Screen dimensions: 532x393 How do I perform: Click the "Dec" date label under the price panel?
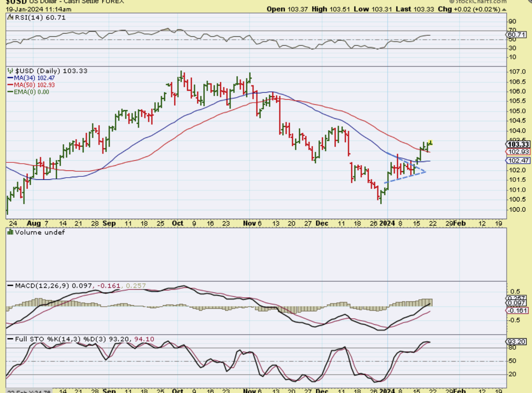[321, 223]
